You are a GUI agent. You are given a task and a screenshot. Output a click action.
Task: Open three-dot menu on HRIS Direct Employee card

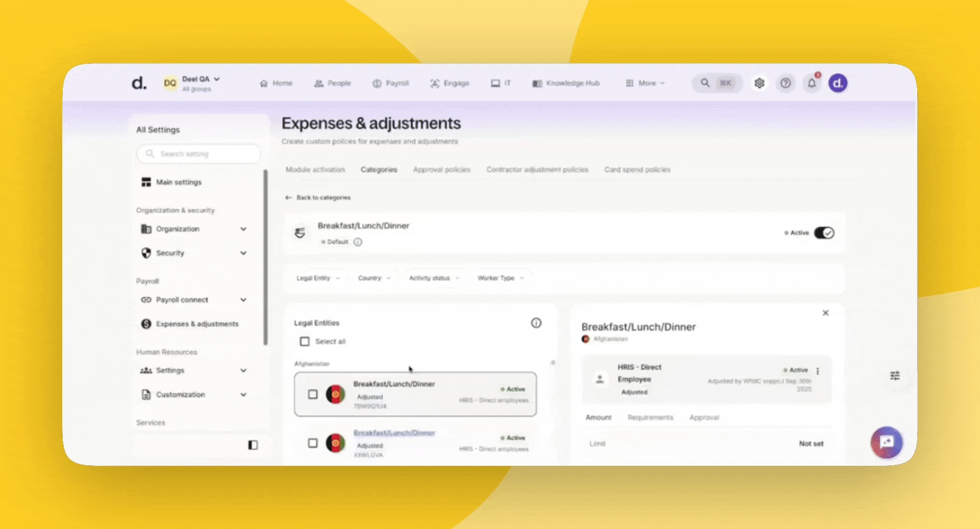[818, 371]
